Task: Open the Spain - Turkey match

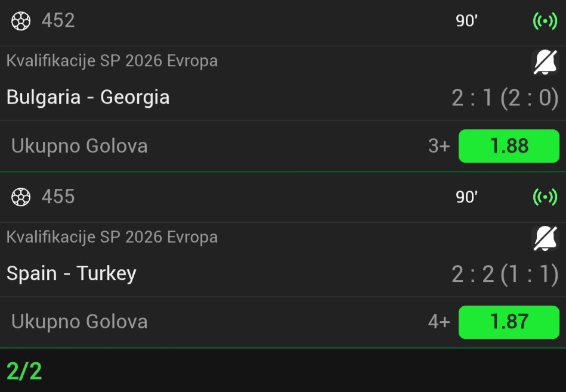Action: 72,273
